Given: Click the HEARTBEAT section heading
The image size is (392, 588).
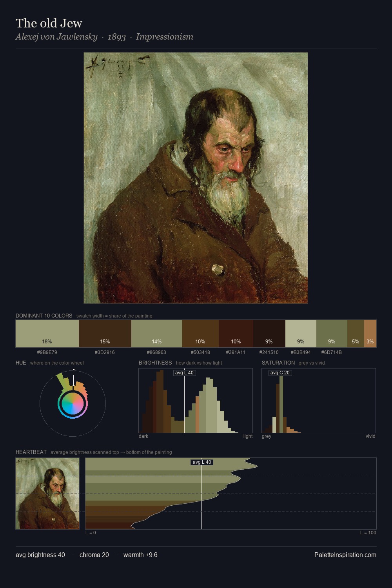Looking at the screenshot, I should pos(31,452).
